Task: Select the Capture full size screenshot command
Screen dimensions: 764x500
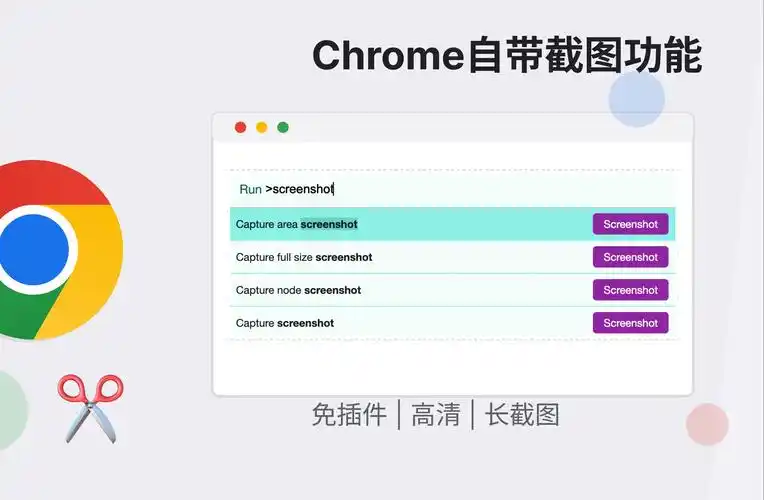Action: click(x=304, y=257)
